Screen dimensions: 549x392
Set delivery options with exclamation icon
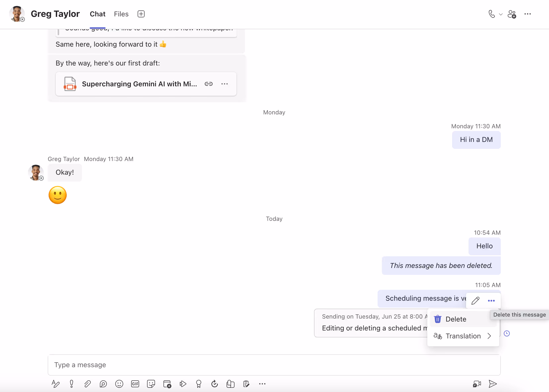72,384
